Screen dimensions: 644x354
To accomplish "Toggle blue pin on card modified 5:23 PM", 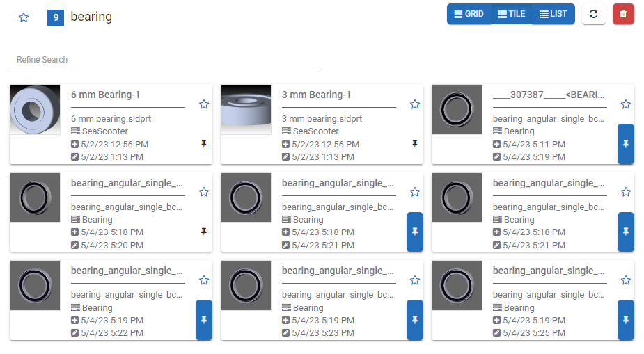I will (x=415, y=320).
